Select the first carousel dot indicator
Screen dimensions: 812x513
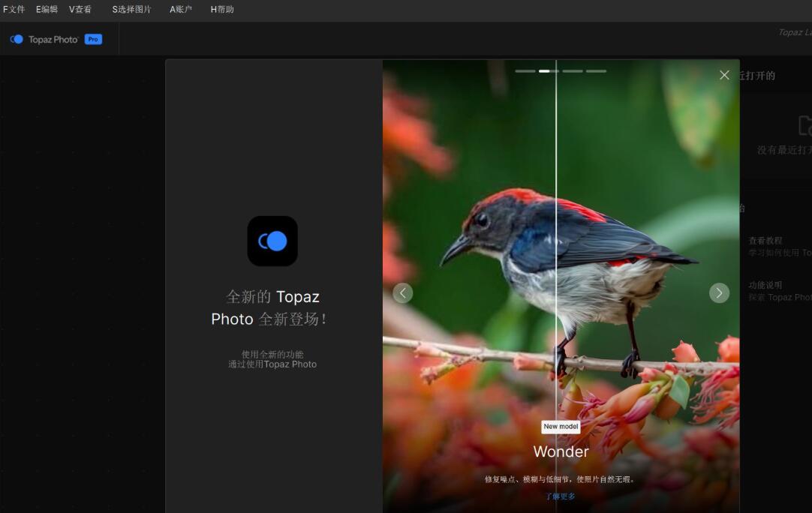tap(525, 70)
